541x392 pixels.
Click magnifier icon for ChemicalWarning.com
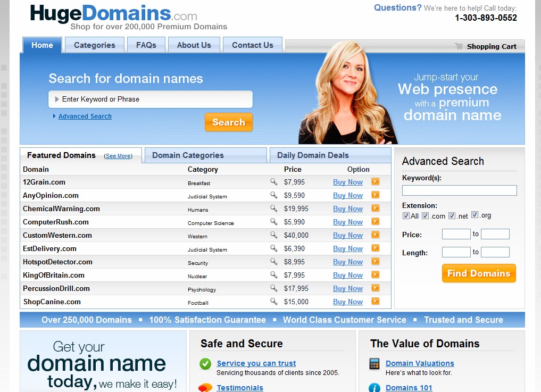click(273, 208)
